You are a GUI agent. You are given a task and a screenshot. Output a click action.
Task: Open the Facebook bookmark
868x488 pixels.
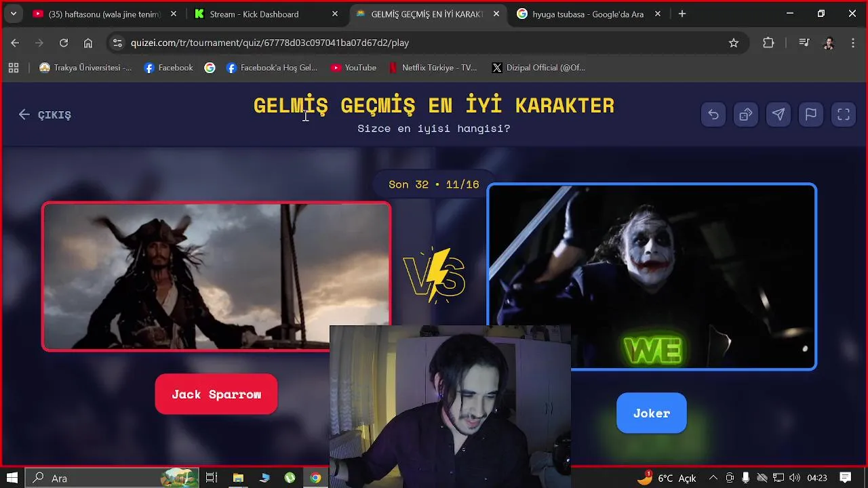pyautogui.click(x=169, y=68)
